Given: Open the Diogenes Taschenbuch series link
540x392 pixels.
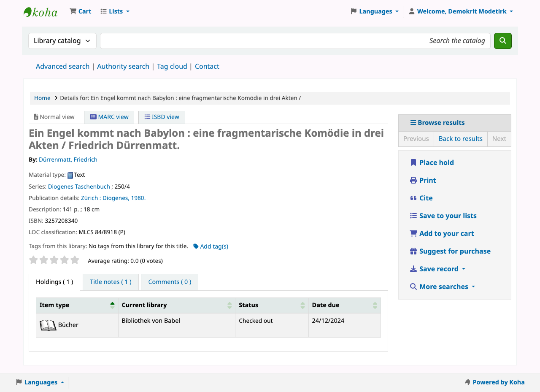Looking at the screenshot, I should [x=79, y=187].
